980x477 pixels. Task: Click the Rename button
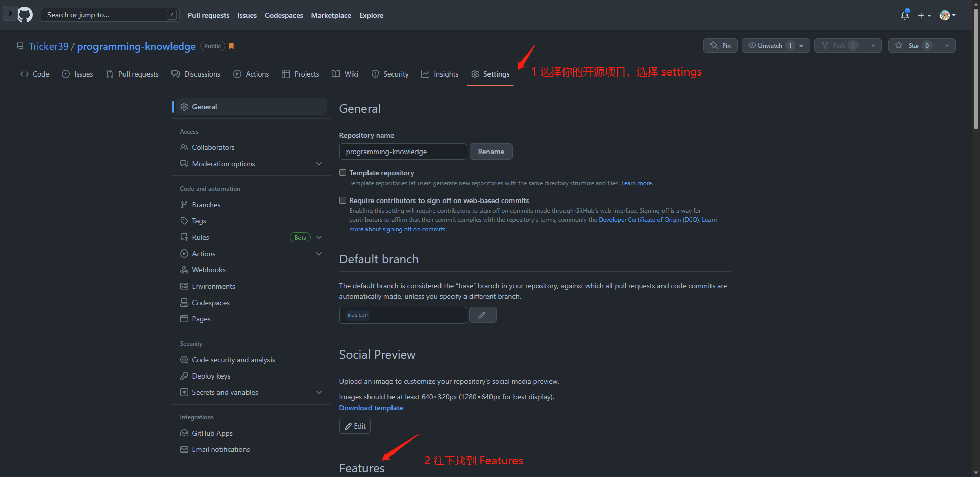coord(491,152)
